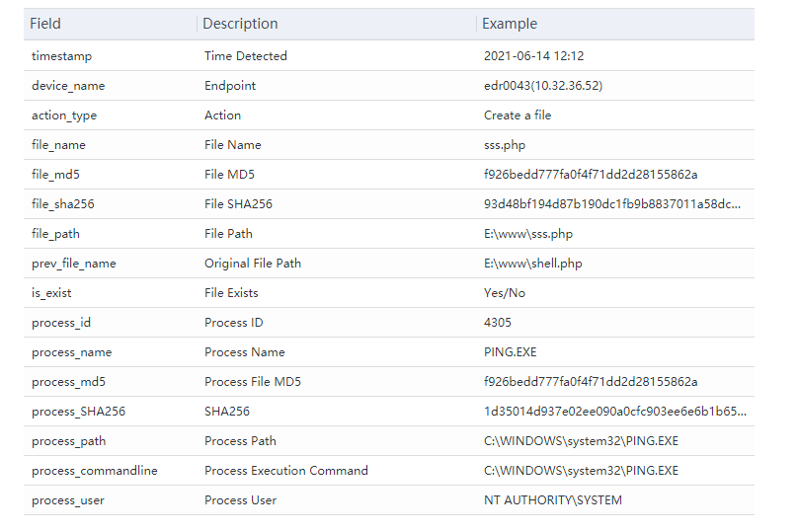Select the 'Process Execution Command' description cell
The height and width of the screenshot is (532, 798).
pyautogui.click(x=285, y=471)
